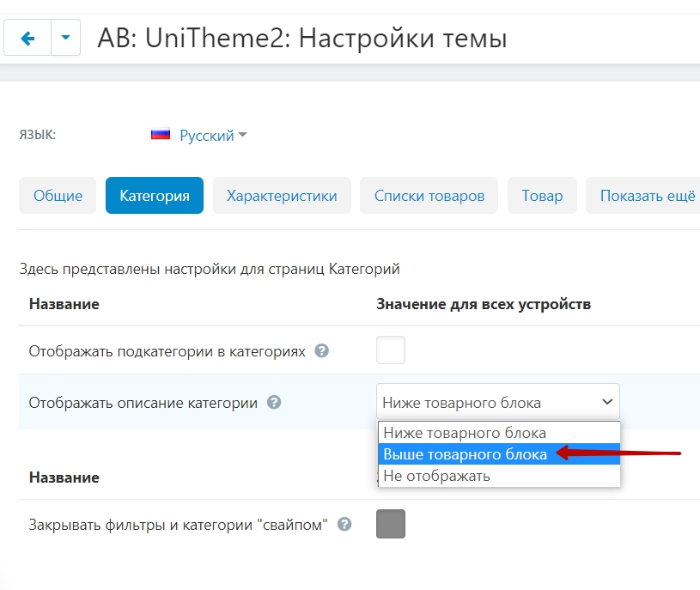Pick the Не отображать option
Image resolution: width=700 pixels, height=590 pixels.
click(436, 476)
